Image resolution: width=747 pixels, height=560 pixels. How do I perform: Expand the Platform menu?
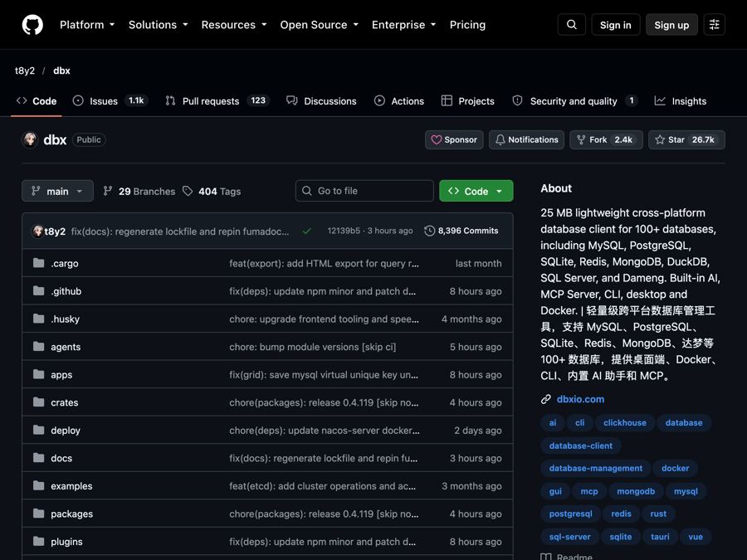pyautogui.click(x=87, y=25)
